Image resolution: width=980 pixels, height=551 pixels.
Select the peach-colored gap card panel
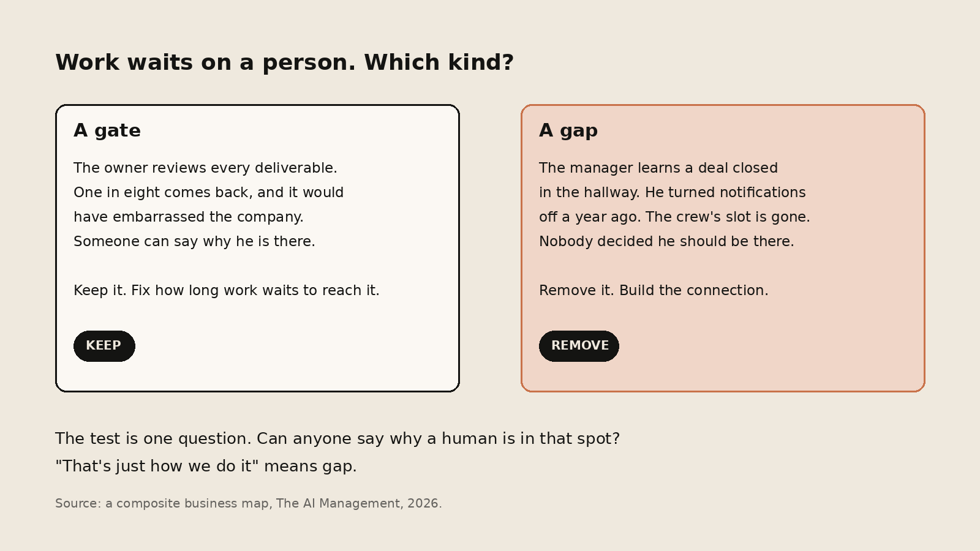pyautogui.click(x=723, y=248)
